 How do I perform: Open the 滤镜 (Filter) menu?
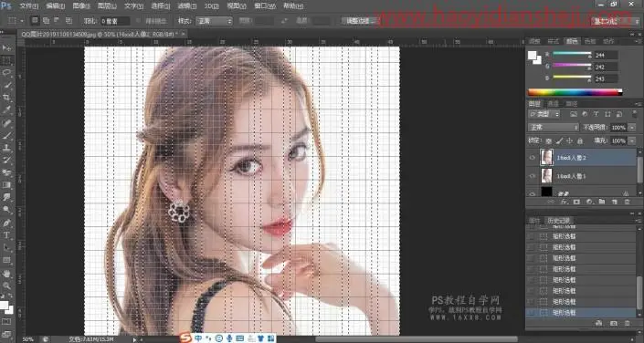[187, 6]
